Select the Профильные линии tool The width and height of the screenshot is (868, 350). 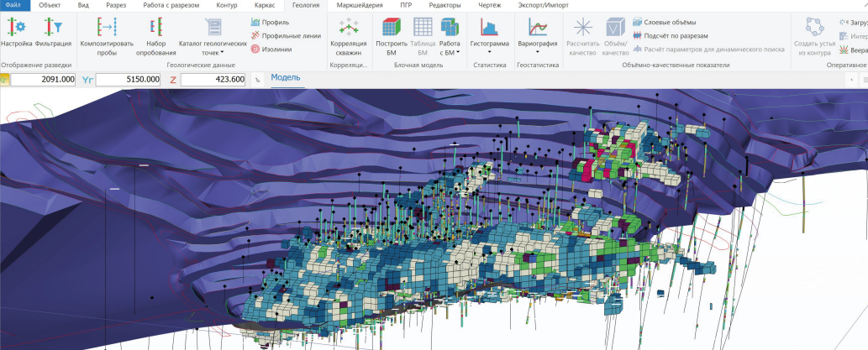[x=286, y=35]
